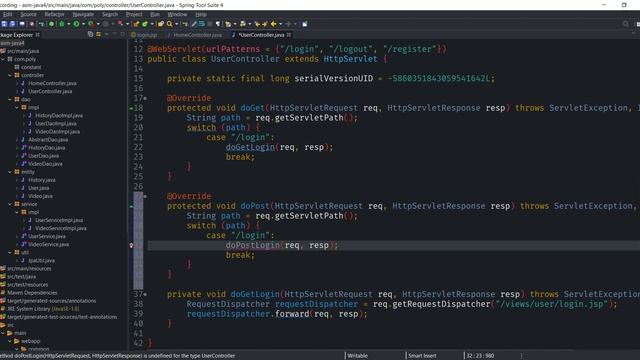Open the Navigate menu

pos(83,14)
